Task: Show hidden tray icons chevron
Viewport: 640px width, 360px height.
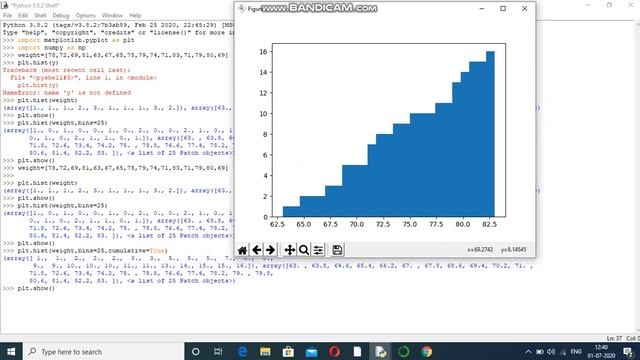Action: [x=528, y=351]
